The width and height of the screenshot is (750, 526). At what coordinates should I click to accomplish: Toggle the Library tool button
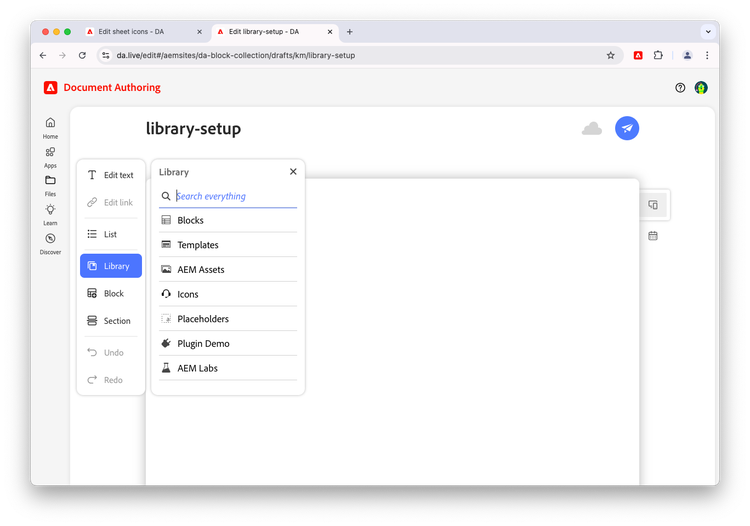[x=111, y=266]
